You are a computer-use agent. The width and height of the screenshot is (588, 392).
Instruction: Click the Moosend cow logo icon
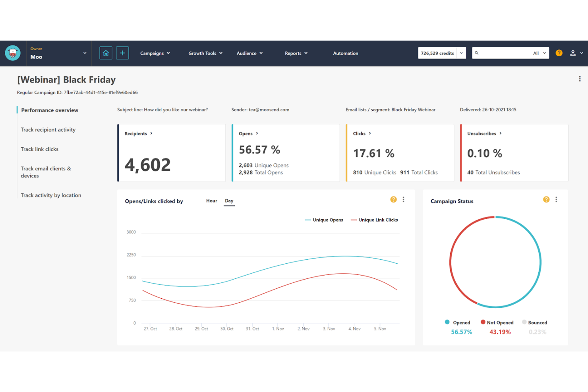pyautogui.click(x=12, y=53)
